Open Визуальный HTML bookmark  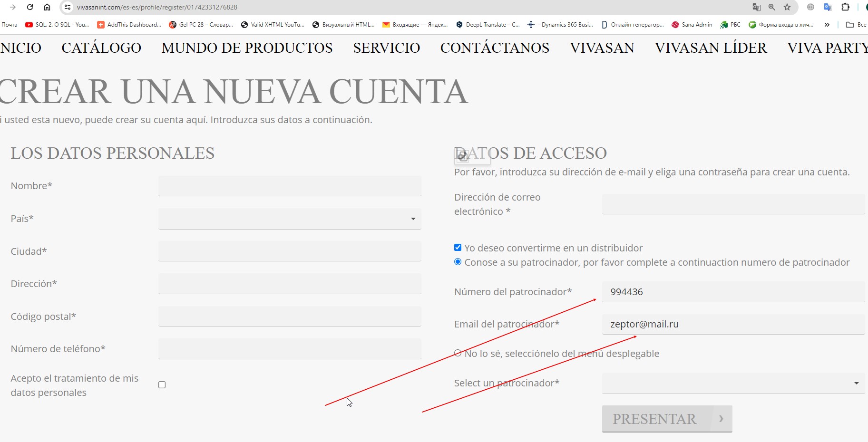(343, 25)
